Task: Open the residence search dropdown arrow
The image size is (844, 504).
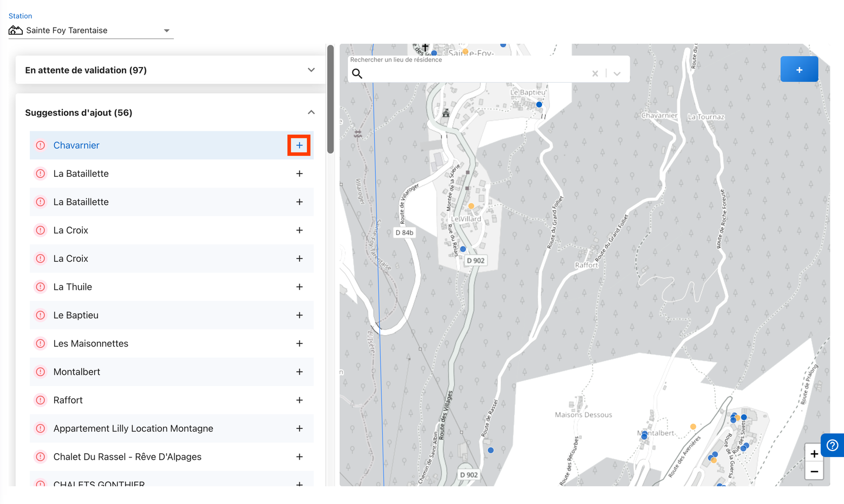Action: point(617,74)
